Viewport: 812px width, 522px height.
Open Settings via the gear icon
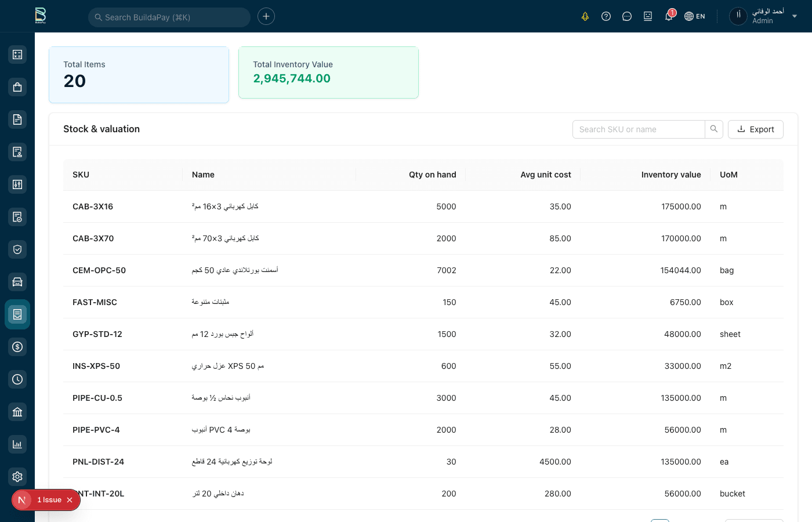(x=17, y=477)
